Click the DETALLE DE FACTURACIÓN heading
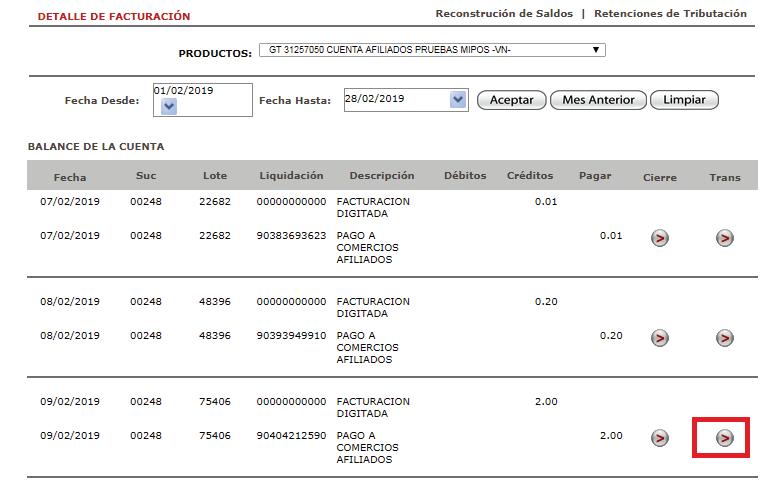 tap(114, 16)
